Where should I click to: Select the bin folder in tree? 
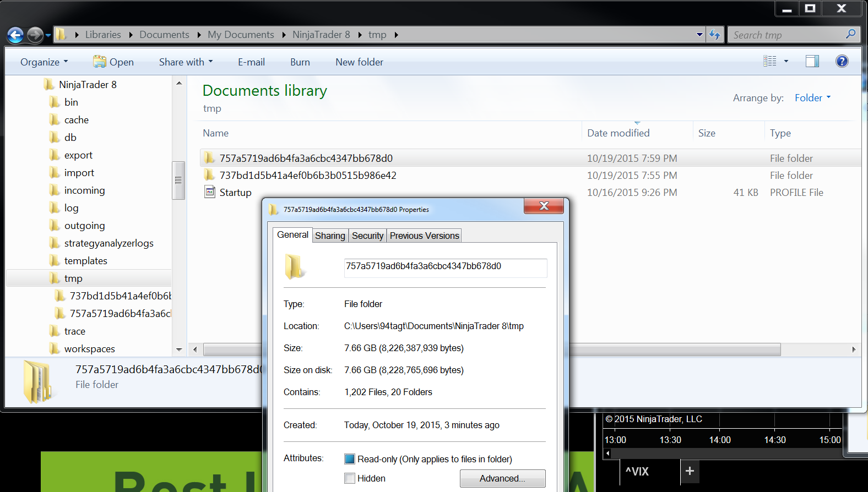pos(71,102)
